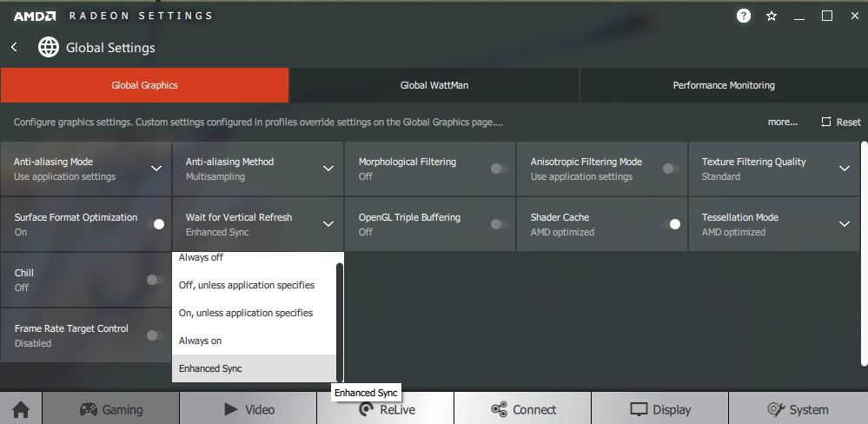The width and height of the screenshot is (868, 424).
Task: Enable the Chill toggle
Action: click(x=155, y=280)
